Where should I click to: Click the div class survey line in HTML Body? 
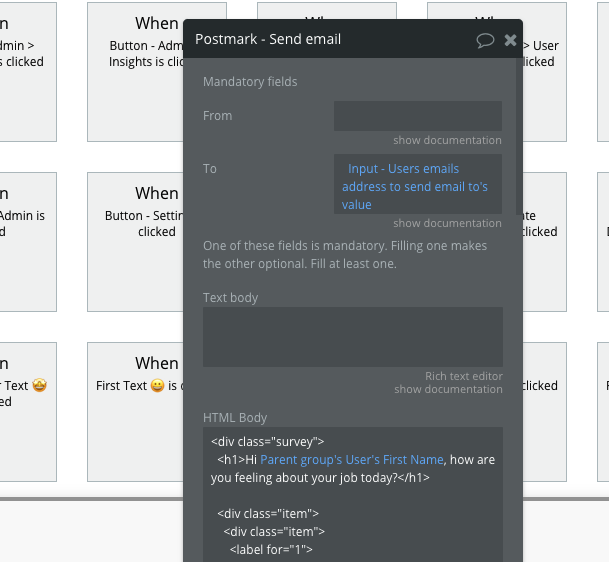tap(268, 440)
